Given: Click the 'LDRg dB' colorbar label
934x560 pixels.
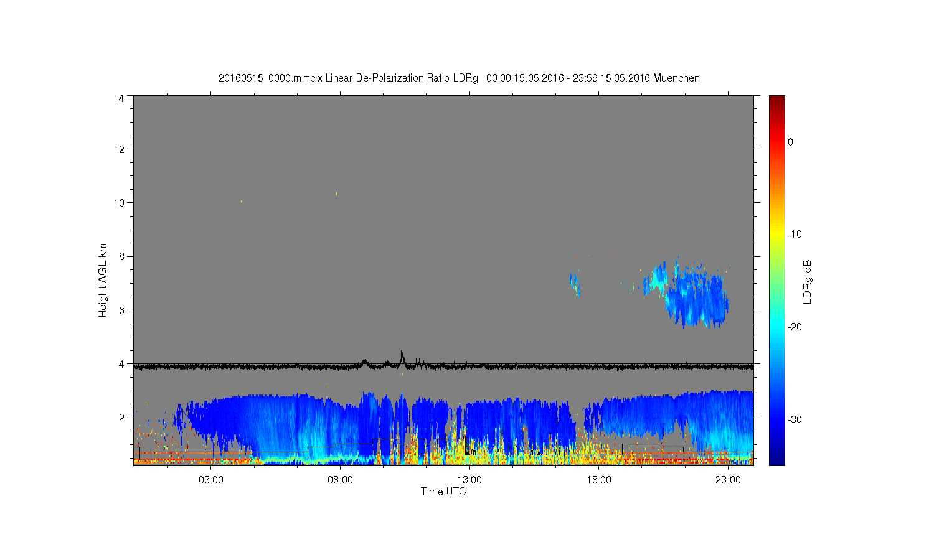Looking at the screenshot, I should [x=808, y=282].
